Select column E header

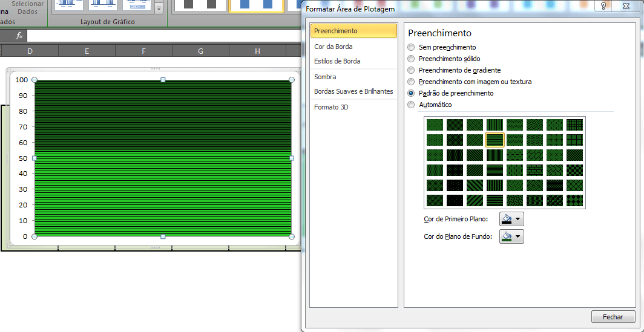87,51
